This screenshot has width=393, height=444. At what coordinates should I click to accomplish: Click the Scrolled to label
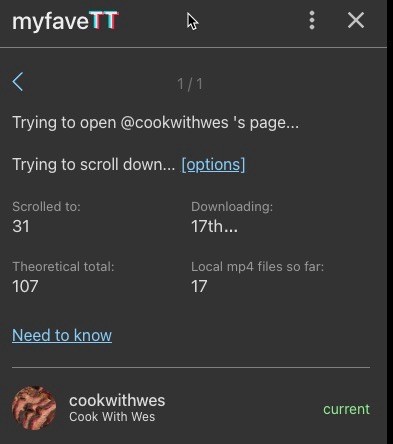46,207
